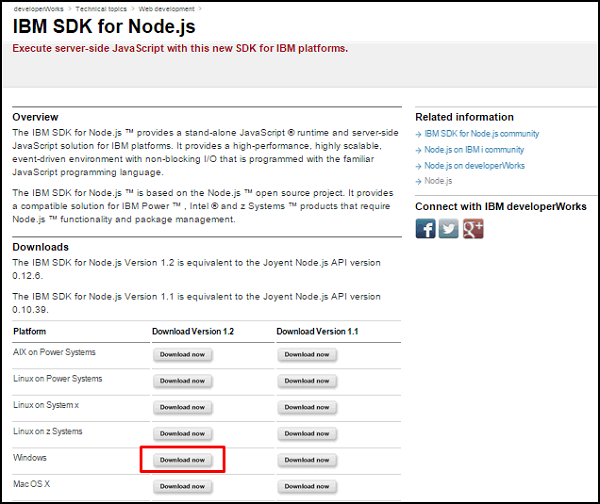Click the Download Version 1.1 column header

(x=317, y=331)
